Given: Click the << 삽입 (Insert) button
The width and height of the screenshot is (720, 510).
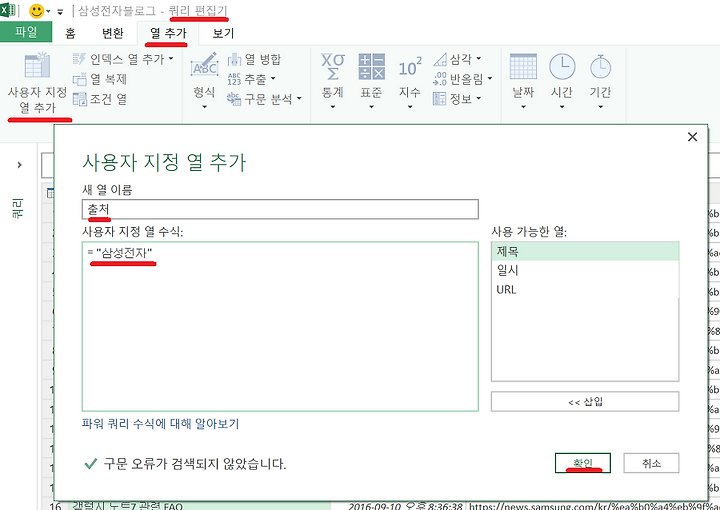Looking at the screenshot, I should 585,402.
